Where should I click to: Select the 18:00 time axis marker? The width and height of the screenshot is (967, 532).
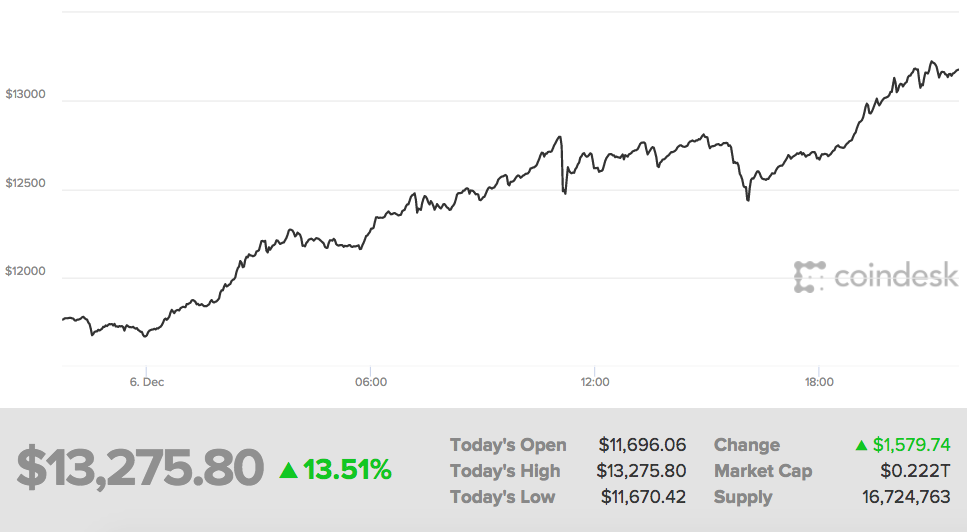tap(818, 382)
